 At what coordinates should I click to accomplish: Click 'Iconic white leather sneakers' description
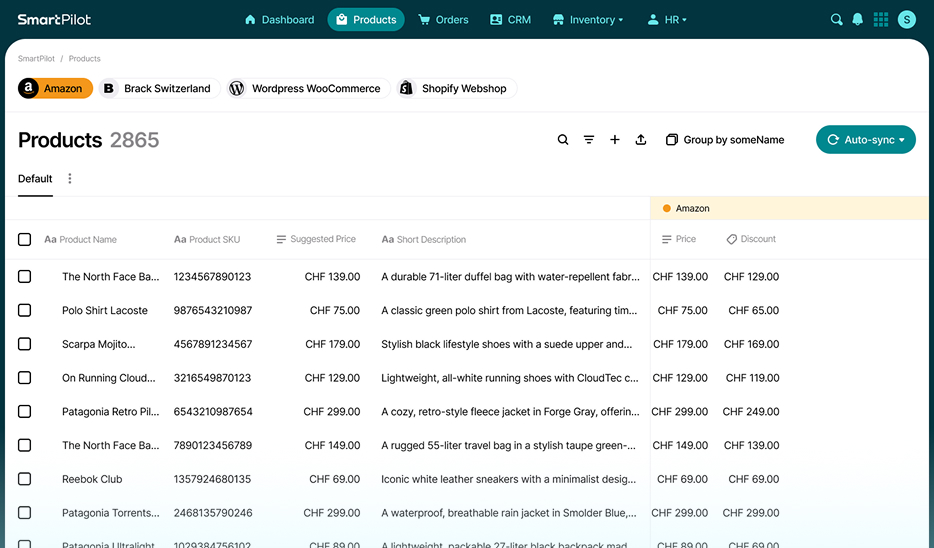[509, 479]
